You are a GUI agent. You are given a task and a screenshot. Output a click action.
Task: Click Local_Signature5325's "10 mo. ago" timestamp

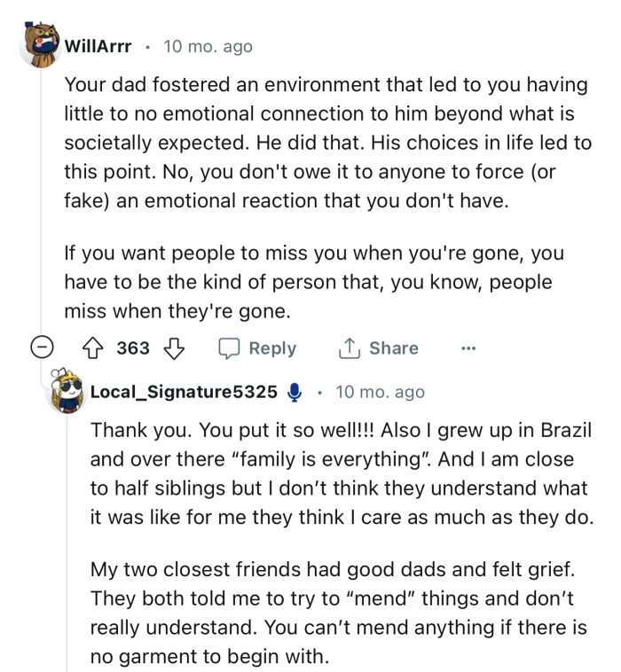tap(381, 392)
